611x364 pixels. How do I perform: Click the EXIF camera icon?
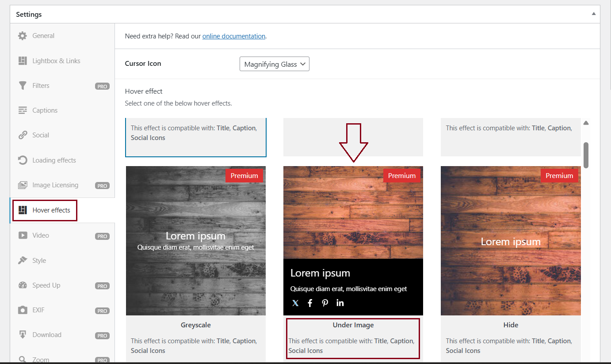[x=23, y=310]
